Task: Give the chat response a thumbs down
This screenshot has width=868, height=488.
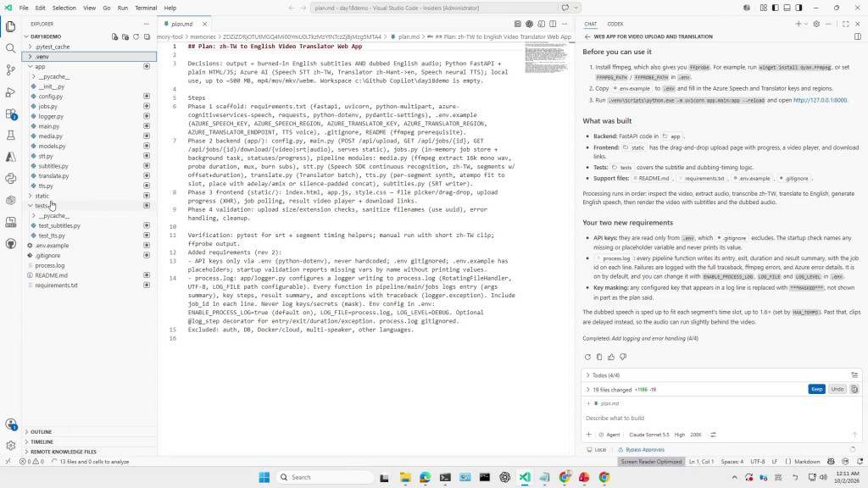Action: (x=623, y=358)
